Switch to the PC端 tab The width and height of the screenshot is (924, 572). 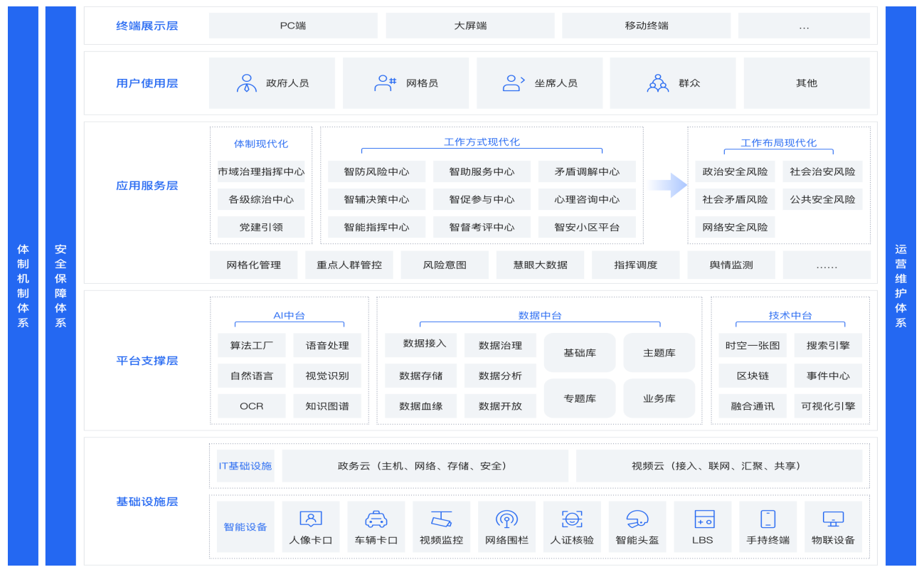tap(292, 25)
